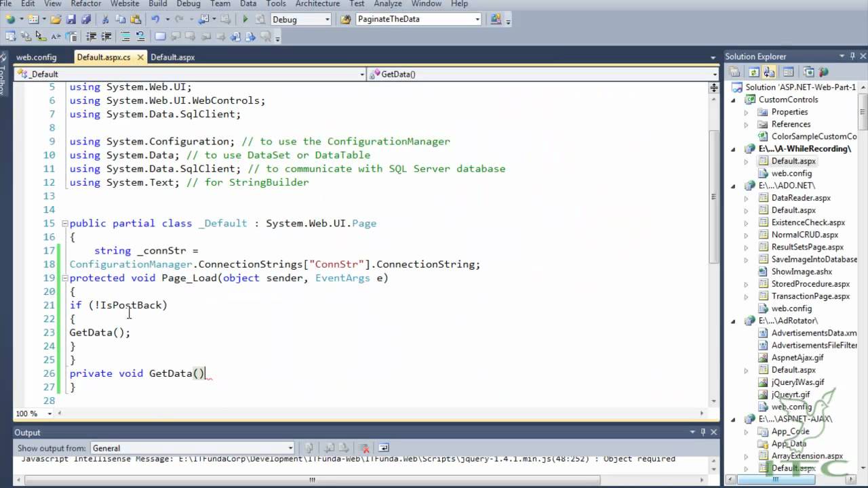Screen dimensions: 868x488
Task: Click Solution Explorer Refresh icon
Action: tap(754, 72)
